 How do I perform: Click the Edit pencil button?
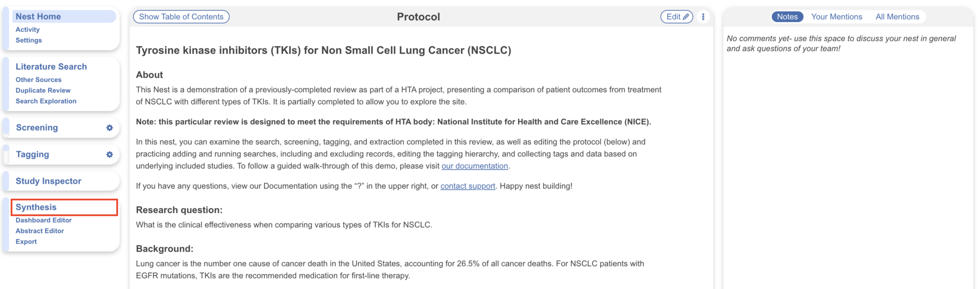pos(677,17)
